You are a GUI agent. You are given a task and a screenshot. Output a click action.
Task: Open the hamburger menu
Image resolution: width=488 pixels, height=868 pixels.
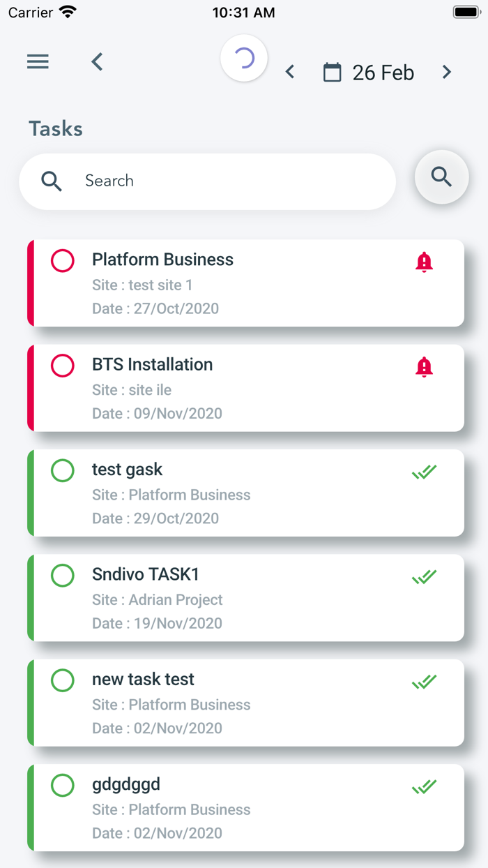[38, 61]
